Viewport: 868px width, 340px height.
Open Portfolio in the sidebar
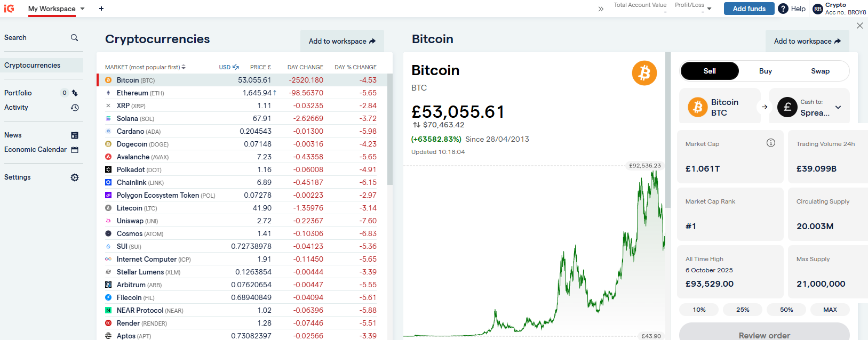18,93
